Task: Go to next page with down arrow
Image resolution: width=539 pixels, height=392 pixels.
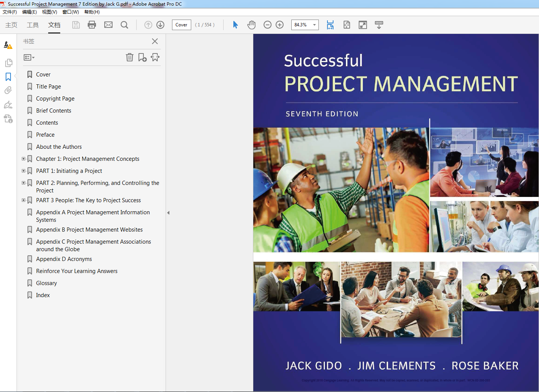Action: [160, 24]
